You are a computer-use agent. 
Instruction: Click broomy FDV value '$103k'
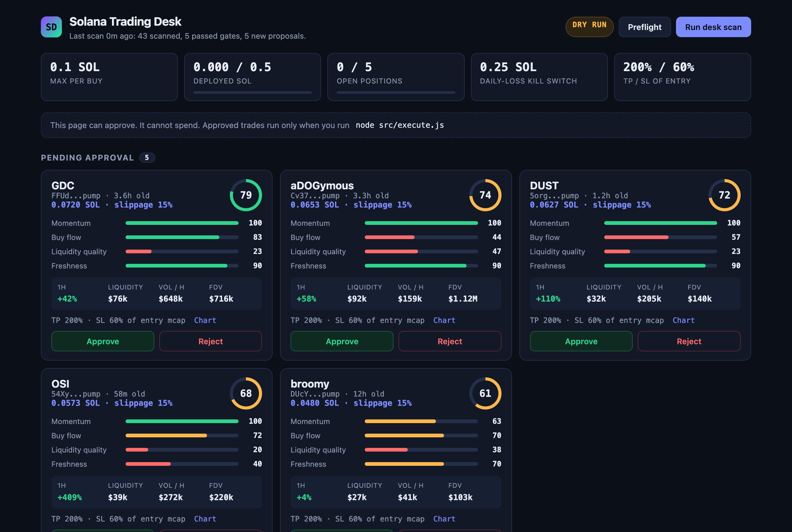click(460, 497)
